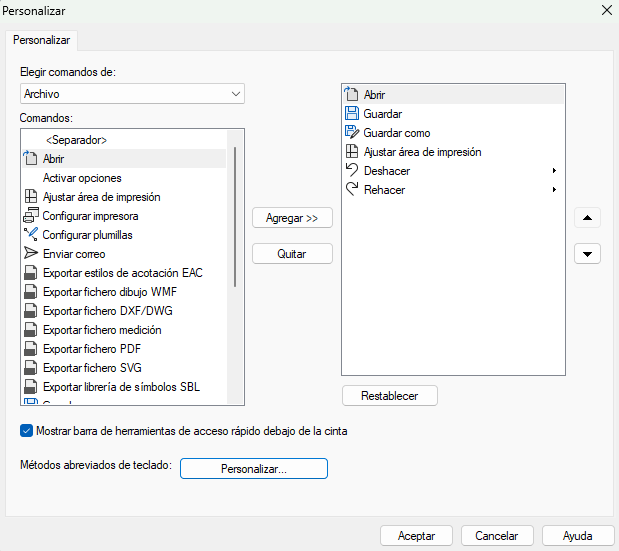Select Exportar fichero PDF text label
Screen dimensions: 619x551
[92, 349]
